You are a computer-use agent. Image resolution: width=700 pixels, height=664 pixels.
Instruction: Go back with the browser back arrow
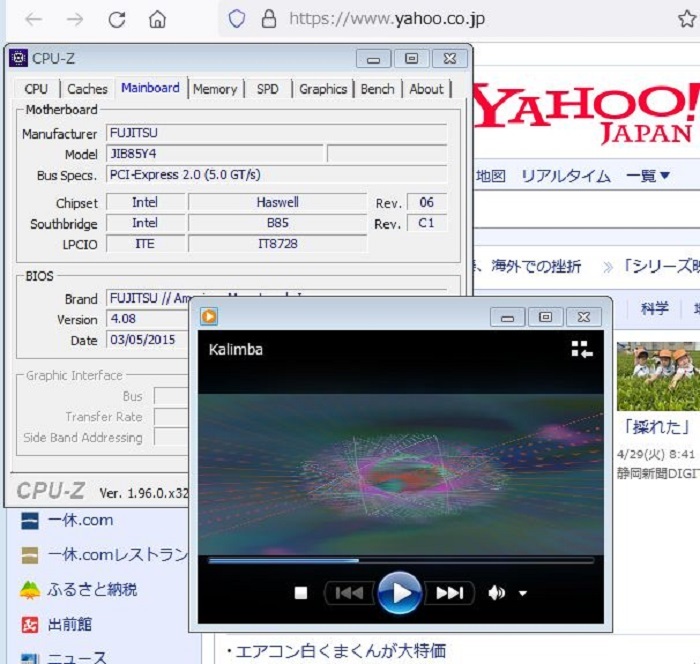(x=33, y=20)
